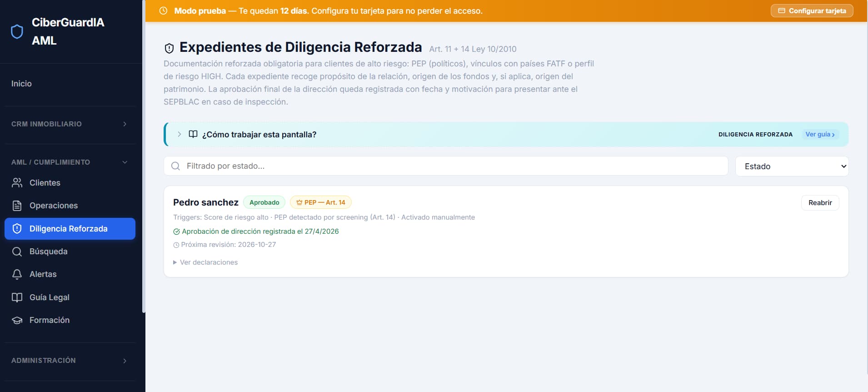Expand the ADMINISTRACIÓN section
The image size is (868, 392).
70,361
